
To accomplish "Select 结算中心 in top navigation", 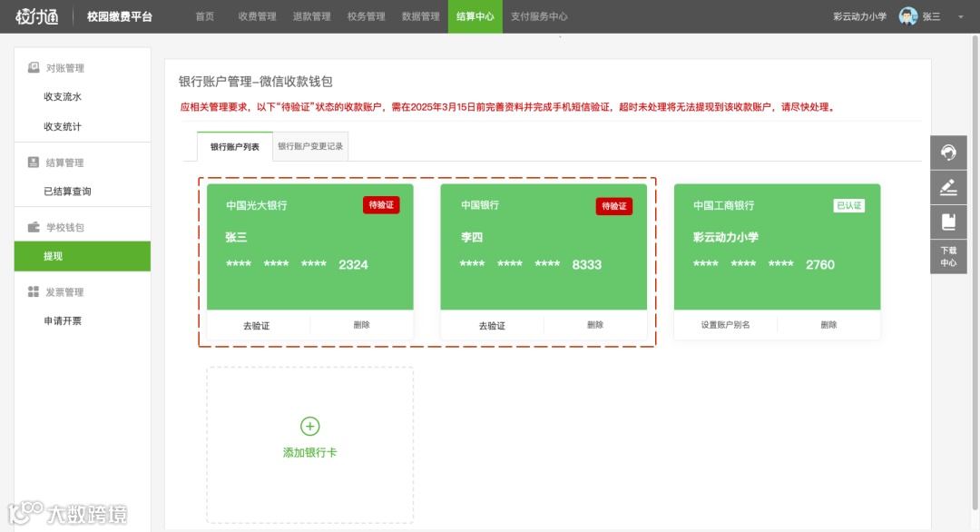I will [x=475, y=16].
